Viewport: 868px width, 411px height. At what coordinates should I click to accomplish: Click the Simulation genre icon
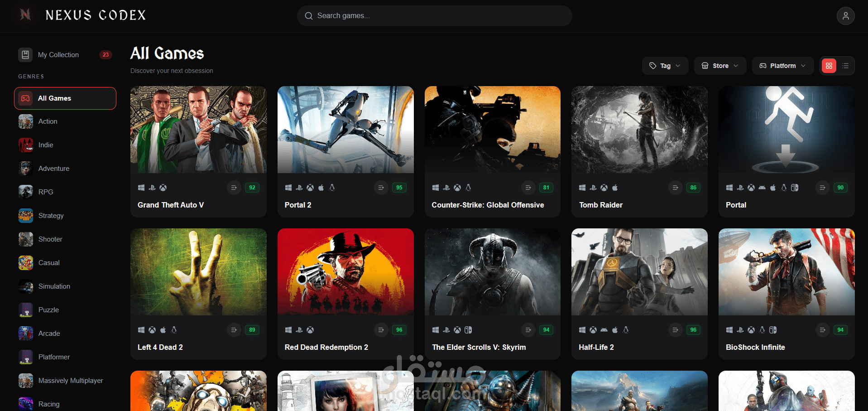(26, 286)
